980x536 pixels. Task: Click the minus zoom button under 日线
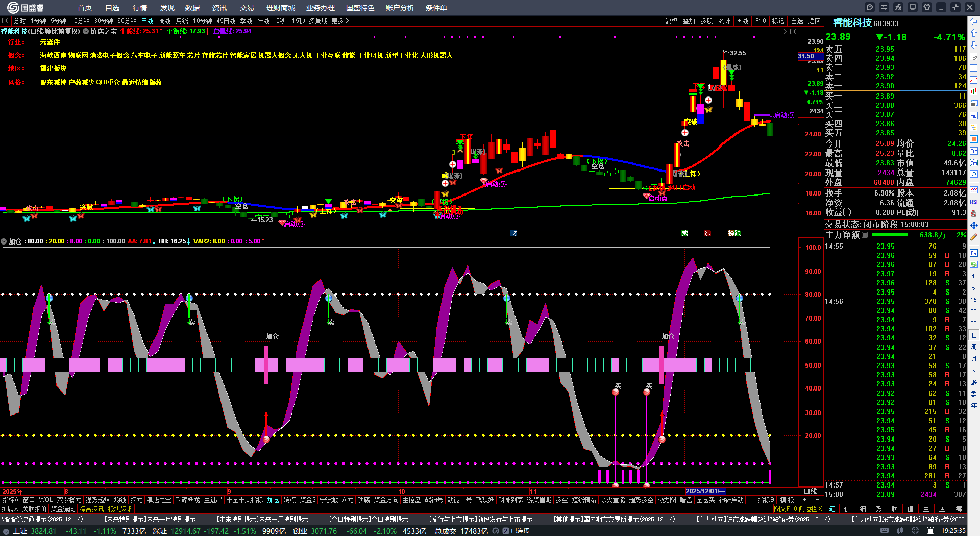pyautogui.click(x=817, y=500)
